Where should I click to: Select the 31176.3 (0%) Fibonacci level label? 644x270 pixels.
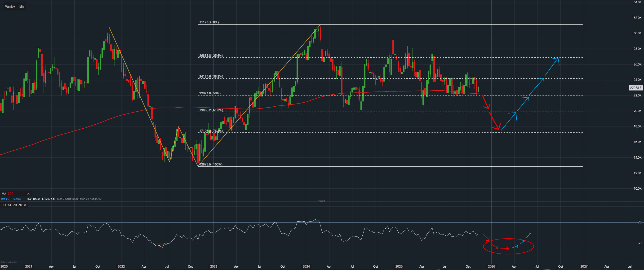tap(209, 22)
